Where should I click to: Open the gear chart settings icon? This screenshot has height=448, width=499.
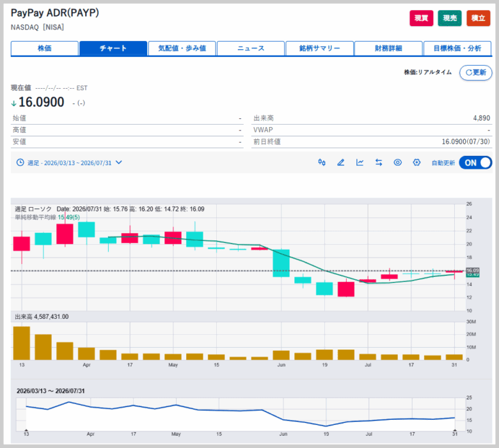[416, 162]
